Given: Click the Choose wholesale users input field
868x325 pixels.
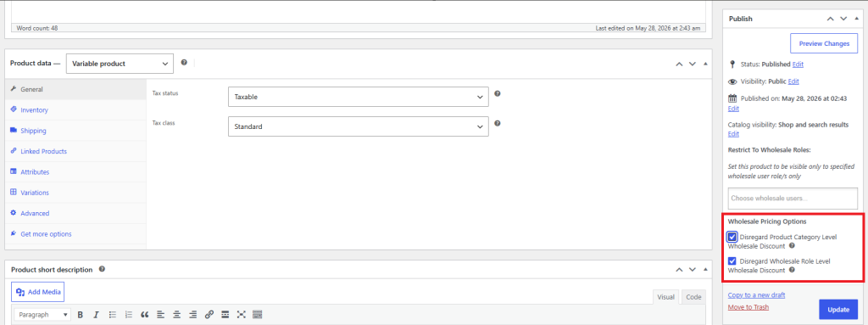Looking at the screenshot, I should (x=793, y=198).
